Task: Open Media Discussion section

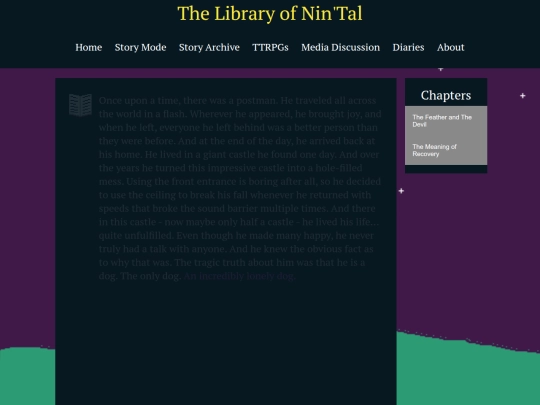Action: (x=341, y=48)
